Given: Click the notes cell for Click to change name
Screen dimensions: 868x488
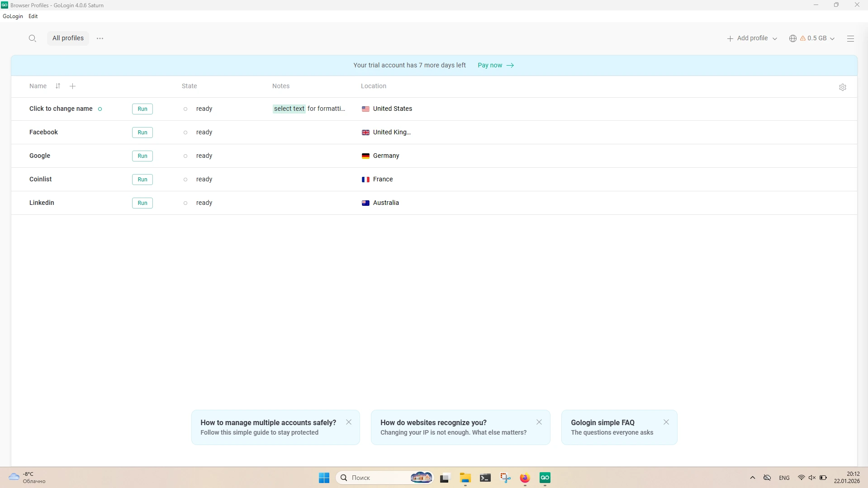Looking at the screenshot, I should point(309,109).
